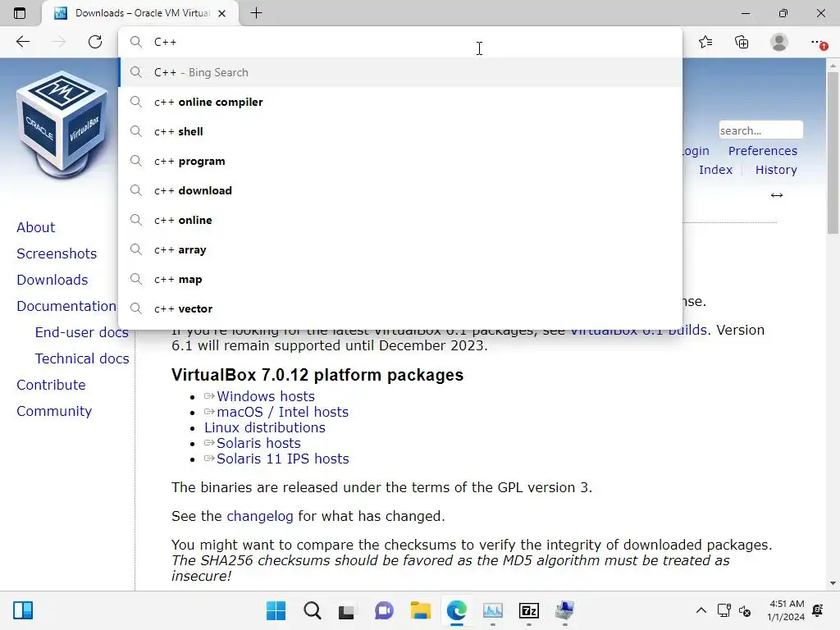Screen dimensions: 840x630
Task: Open the Index link
Action: [715, 169]
